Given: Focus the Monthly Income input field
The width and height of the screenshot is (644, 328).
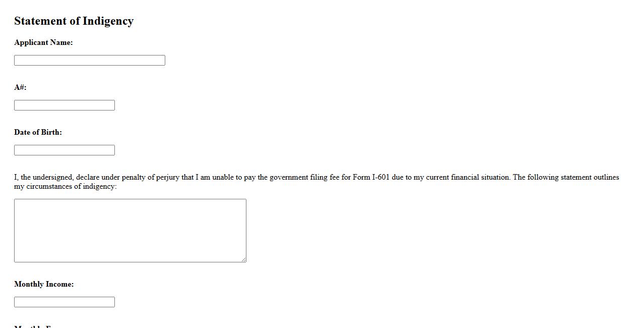Looking at the screenshot, I should (x=65, y=302).
